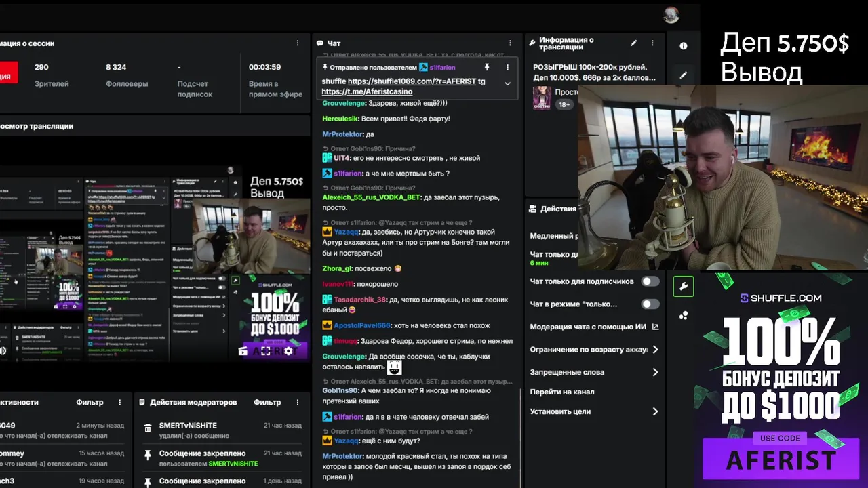
Task: Open the activity feed kebab menu
Action: pos(120,402)
